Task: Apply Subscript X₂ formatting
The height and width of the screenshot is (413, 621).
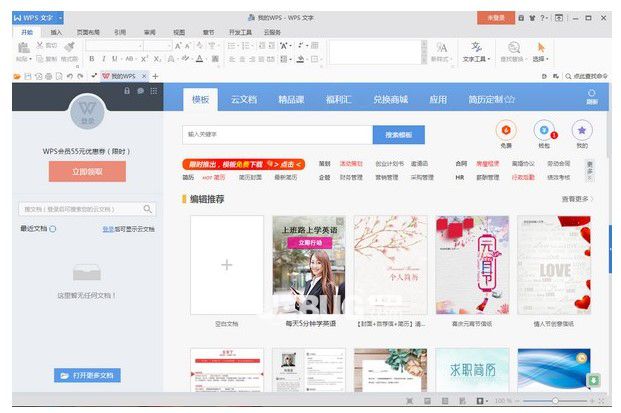Action: pos(157,59)
